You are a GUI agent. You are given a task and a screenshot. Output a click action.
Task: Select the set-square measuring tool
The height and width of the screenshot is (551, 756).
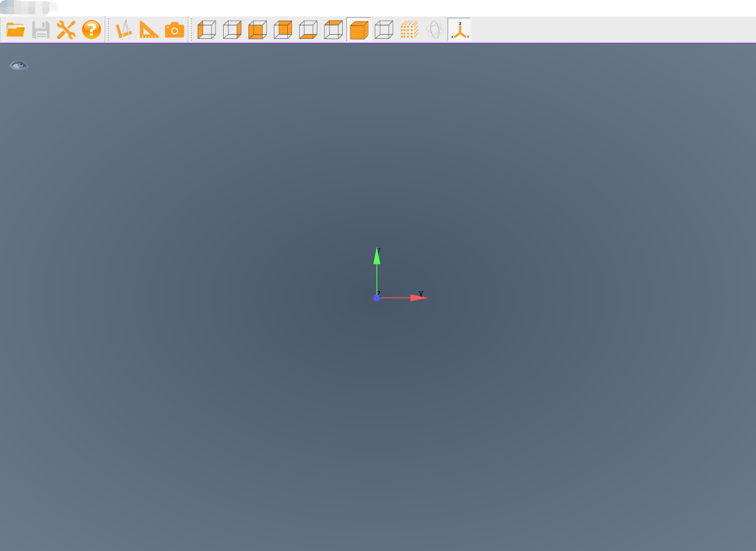coord(149,29)
